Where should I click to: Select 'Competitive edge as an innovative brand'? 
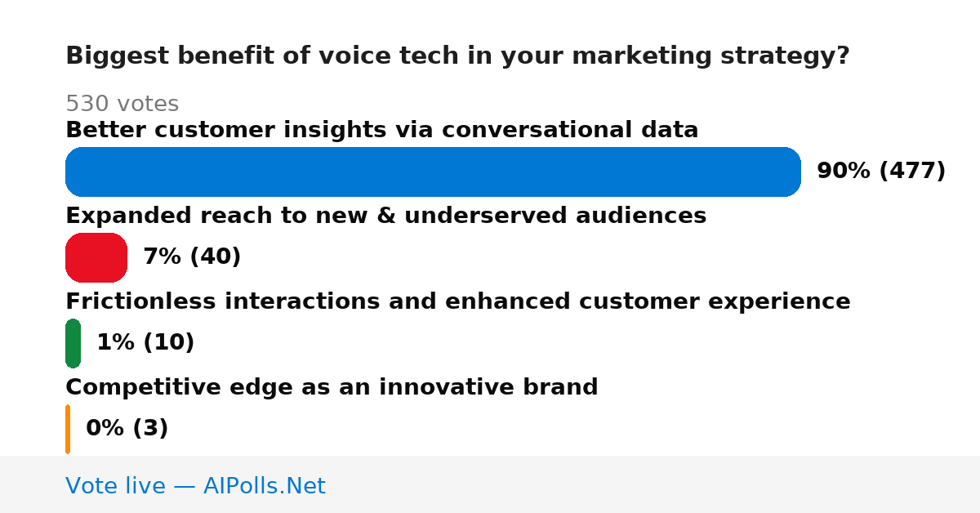click(332, 387)
